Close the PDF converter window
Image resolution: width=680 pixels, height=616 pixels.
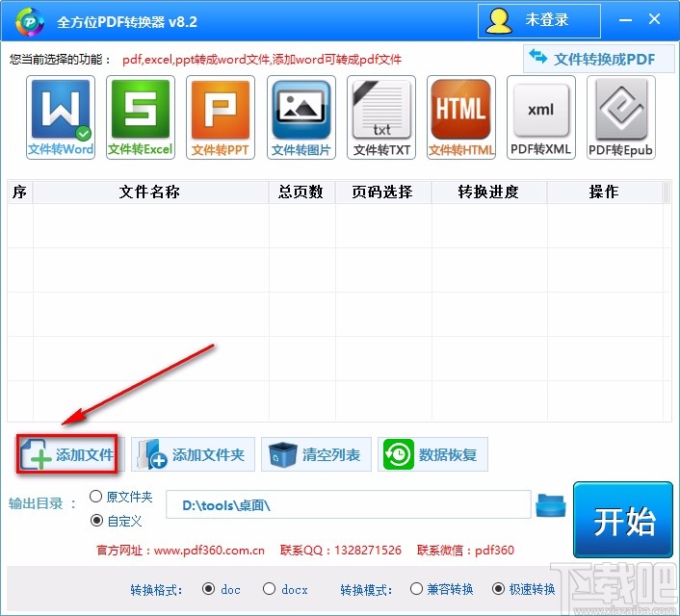coord(654,19)
